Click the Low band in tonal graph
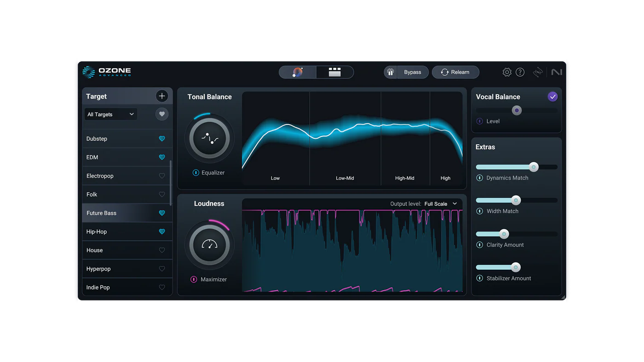This screenshot has width=644, height=362. [x=276, y=138]
